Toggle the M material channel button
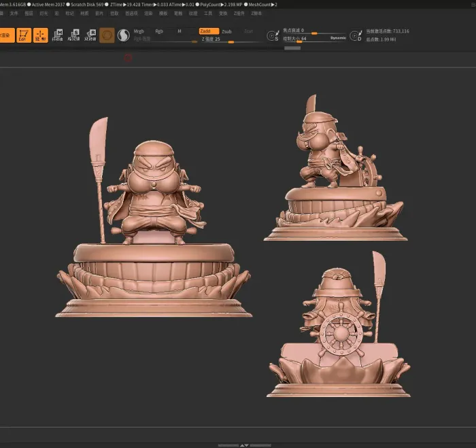476x448 pixels. click(x=180, y=31)
